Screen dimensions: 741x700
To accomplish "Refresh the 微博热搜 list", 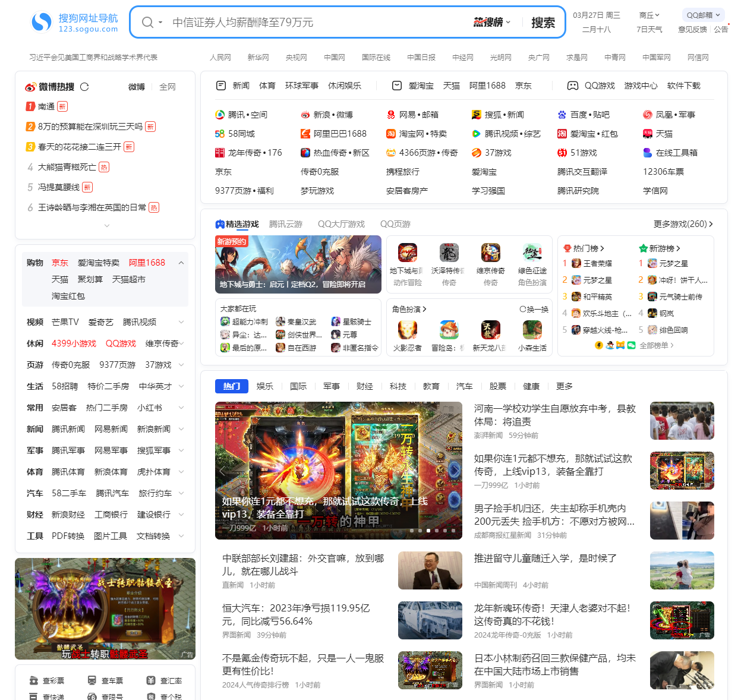I will click(84, 86).
